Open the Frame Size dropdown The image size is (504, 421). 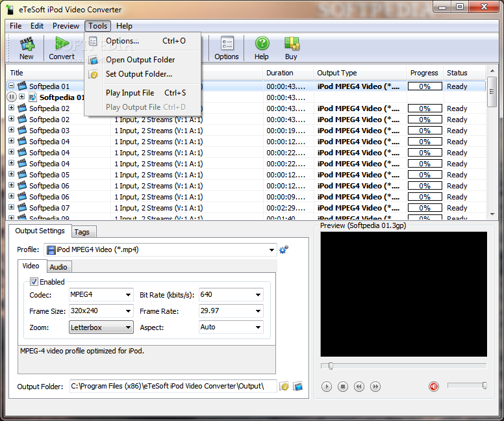point(128,311)
